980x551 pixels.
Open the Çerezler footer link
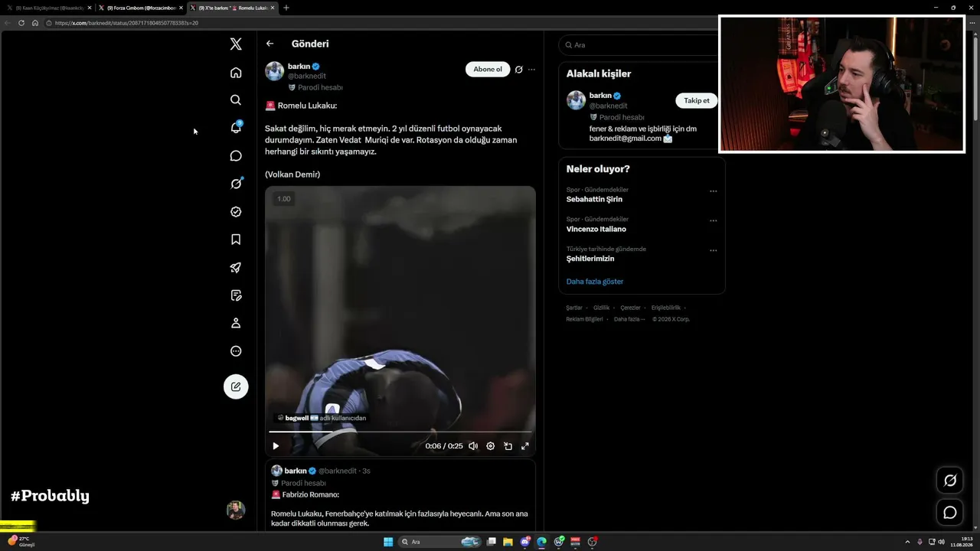[630, 308]
